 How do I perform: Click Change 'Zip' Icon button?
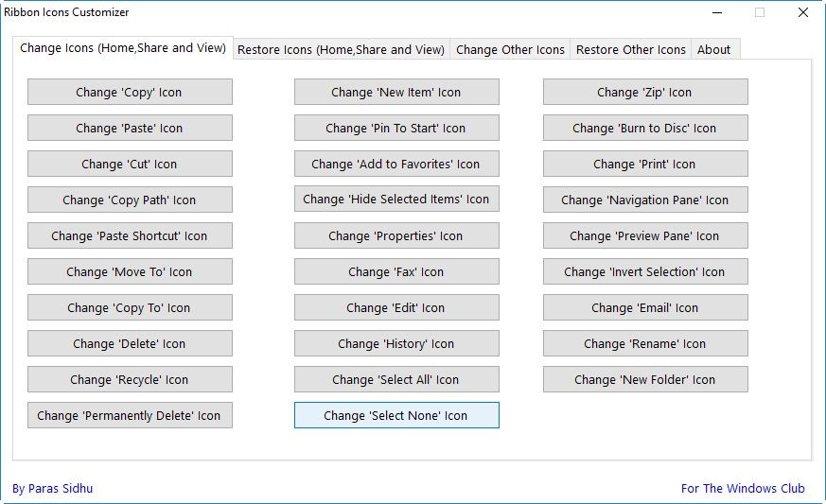(x=645, y=92)
